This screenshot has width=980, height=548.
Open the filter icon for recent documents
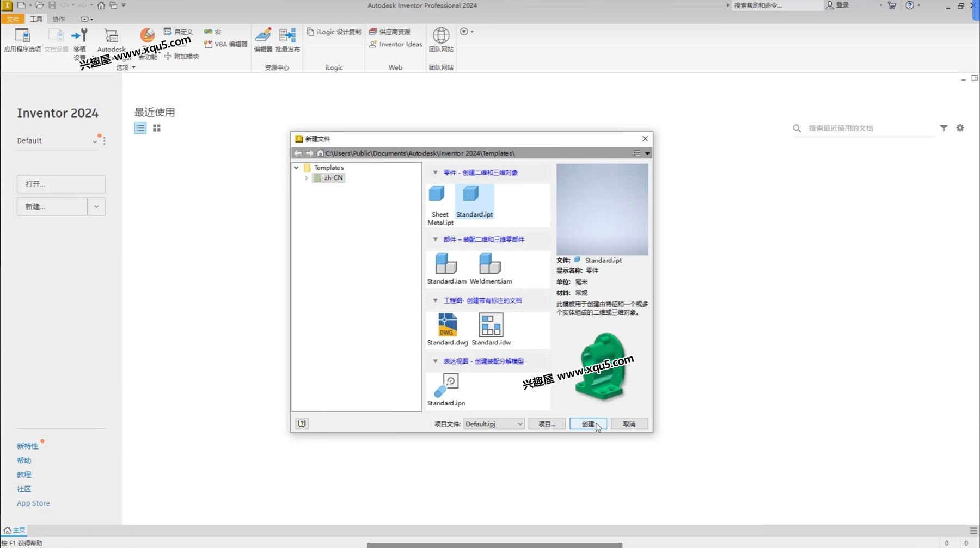point(944,128)
